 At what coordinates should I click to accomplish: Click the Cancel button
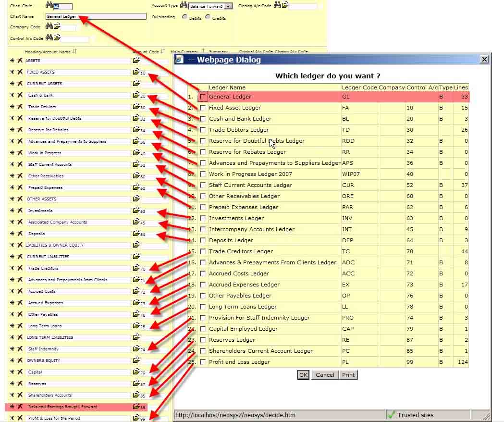(325, 375)
